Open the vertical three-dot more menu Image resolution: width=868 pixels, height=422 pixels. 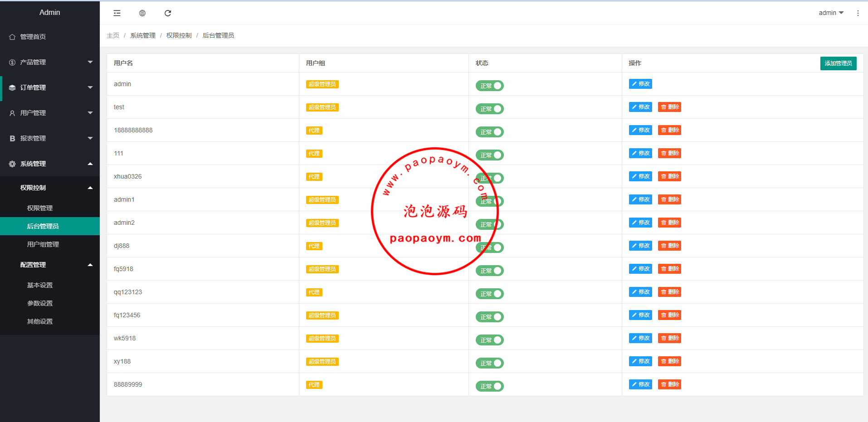click(x=858, y=13)
